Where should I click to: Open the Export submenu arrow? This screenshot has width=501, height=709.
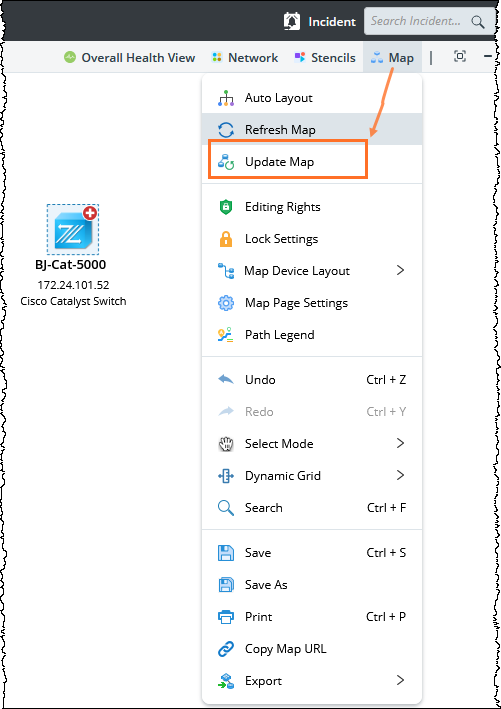pos(400,681)
